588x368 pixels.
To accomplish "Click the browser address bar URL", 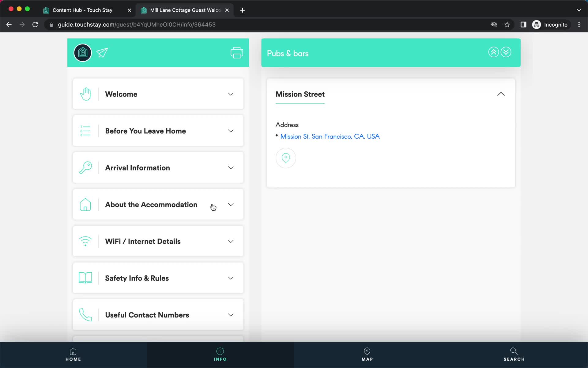I will pos(137,25).
